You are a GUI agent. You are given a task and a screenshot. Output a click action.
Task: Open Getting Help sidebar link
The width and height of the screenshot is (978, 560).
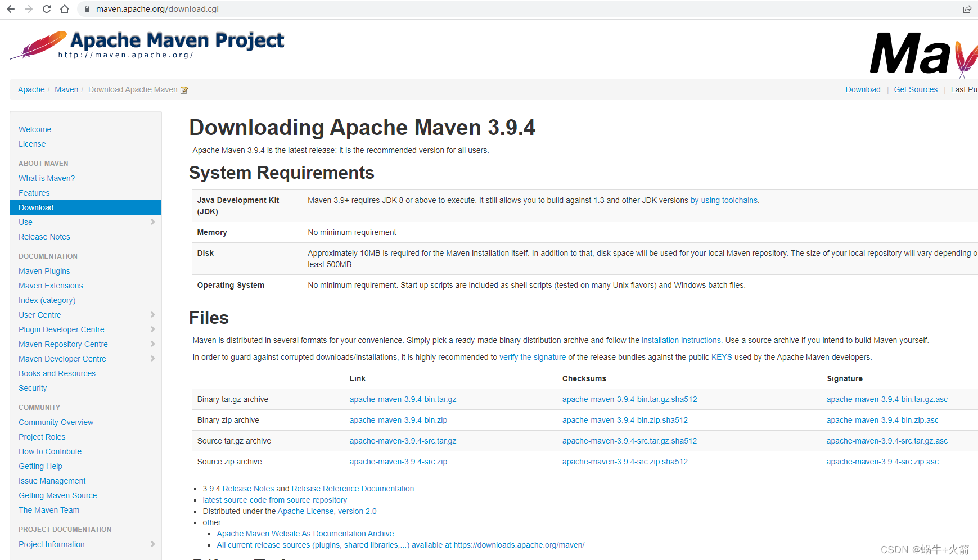40,466
